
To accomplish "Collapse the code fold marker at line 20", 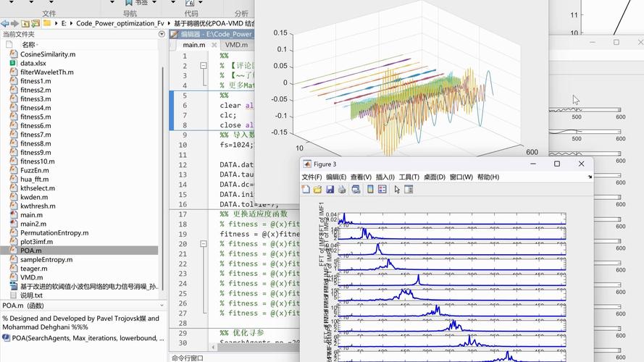I will [x=204, y=244].
